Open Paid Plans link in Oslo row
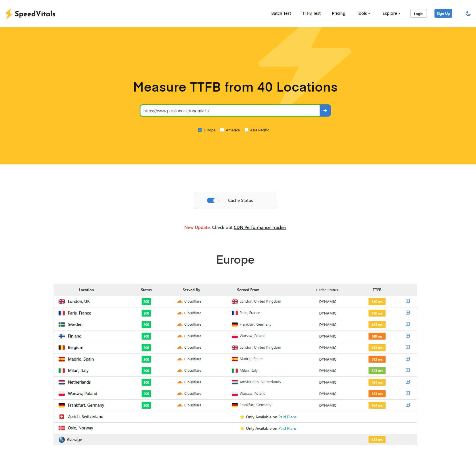 click(x=287, y=428)
